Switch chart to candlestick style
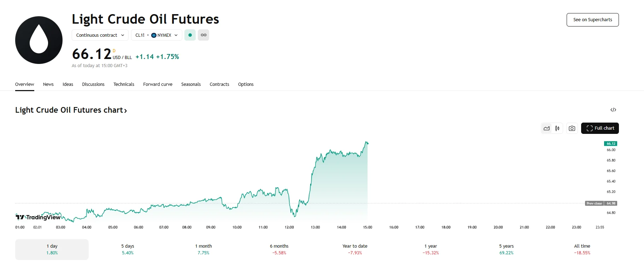The width and height of the screenshot is (644, 266). tap(557, 128)
